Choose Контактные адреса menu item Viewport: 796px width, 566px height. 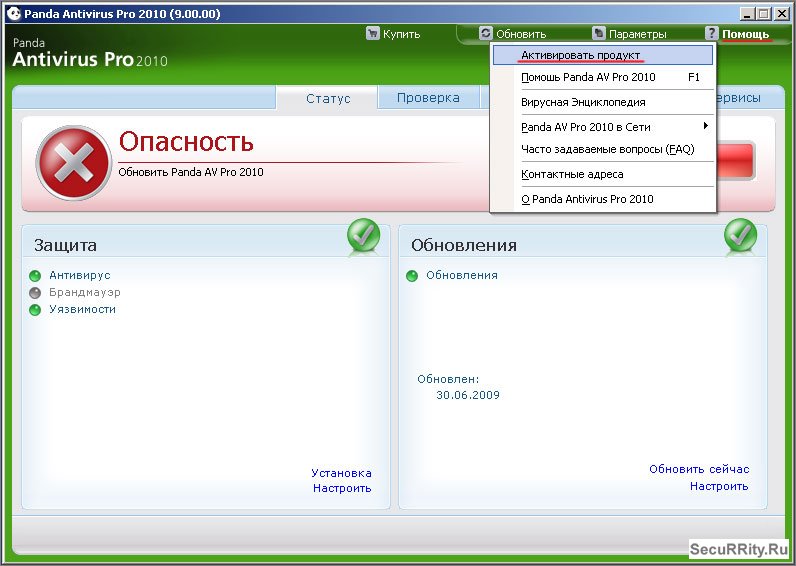pyautogui.click(x=603, y=174)
